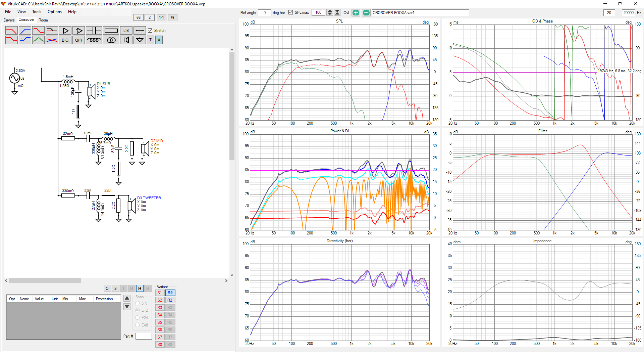The width and height of the screenshot is (644, 352).
Task: Add the buffer amplifier triangle
Action: (x=65, y=31)
